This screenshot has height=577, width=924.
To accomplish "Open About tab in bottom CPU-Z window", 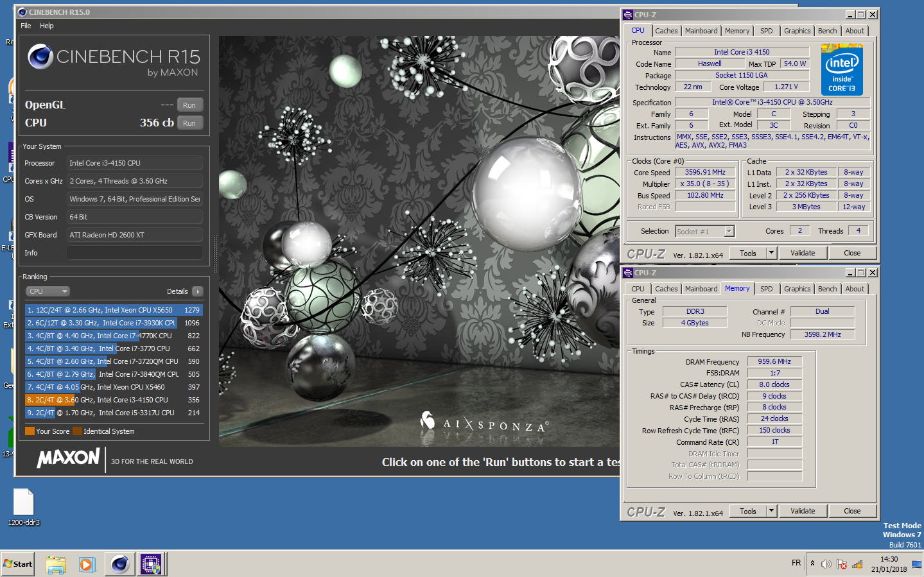I will point(855,289).
